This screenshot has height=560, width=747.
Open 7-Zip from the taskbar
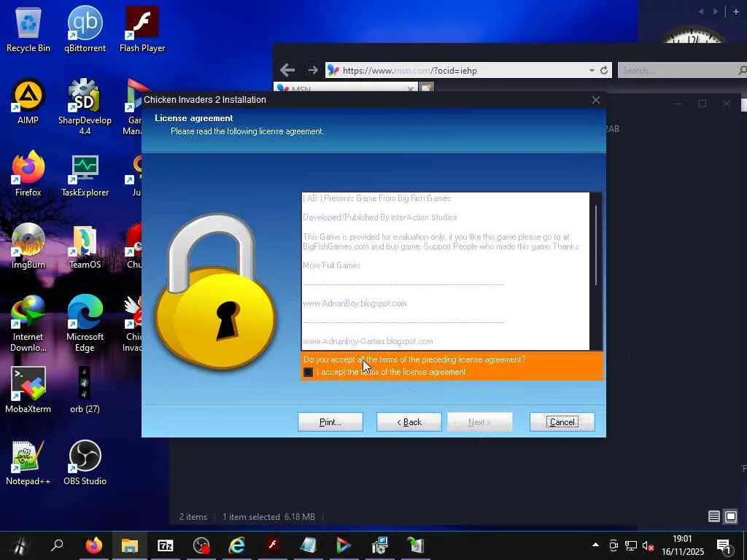(x=166, y=545)
